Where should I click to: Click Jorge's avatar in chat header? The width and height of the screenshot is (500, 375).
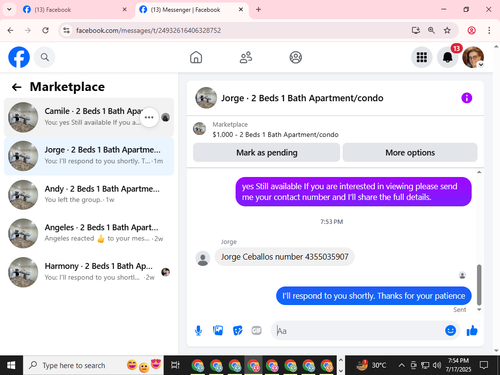pos(206,98)
